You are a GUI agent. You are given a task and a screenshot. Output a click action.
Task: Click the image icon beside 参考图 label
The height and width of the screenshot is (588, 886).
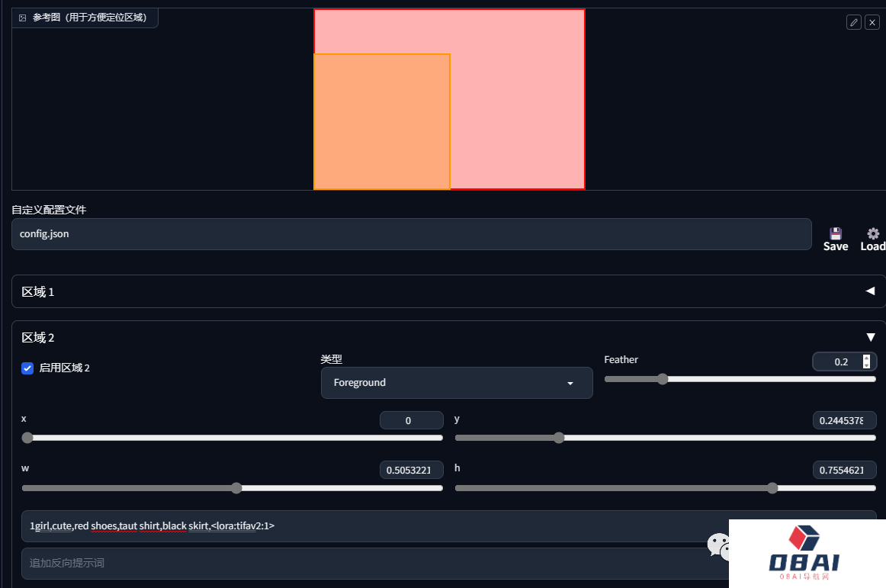tap(22, 17)
